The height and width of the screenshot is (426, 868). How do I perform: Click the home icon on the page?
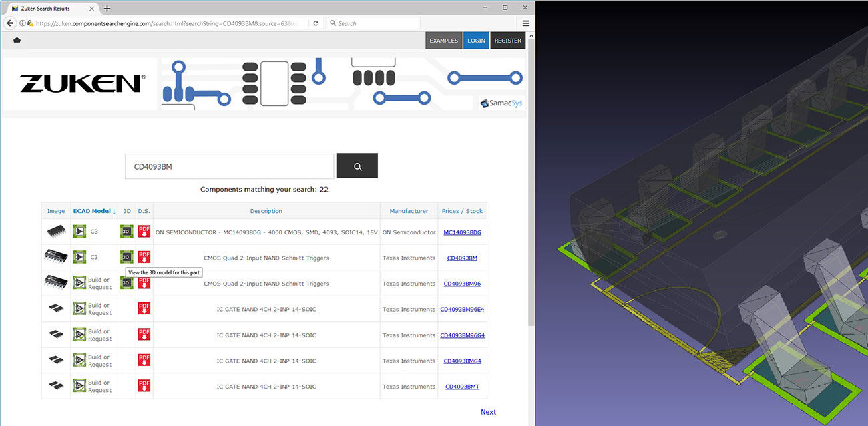[17, 40]
